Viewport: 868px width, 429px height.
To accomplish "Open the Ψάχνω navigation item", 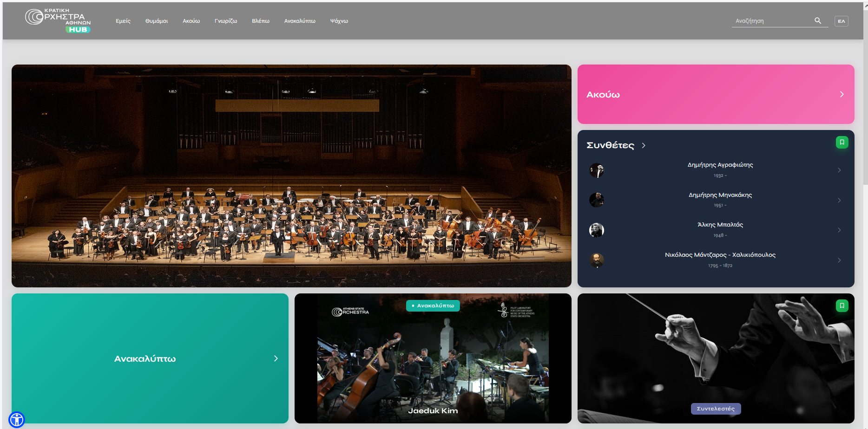I will 339,21.
